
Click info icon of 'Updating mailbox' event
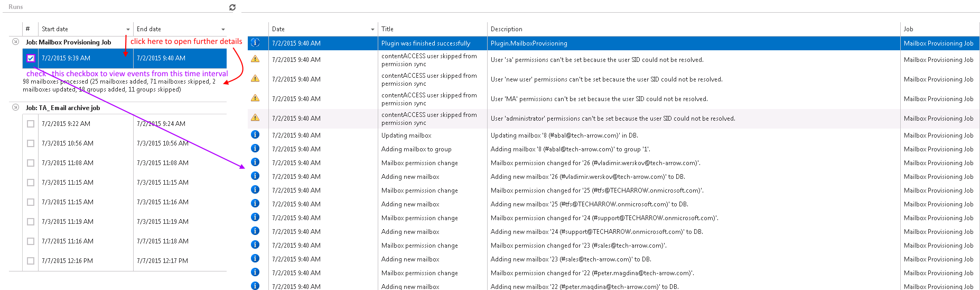click(x=255, y=135)
